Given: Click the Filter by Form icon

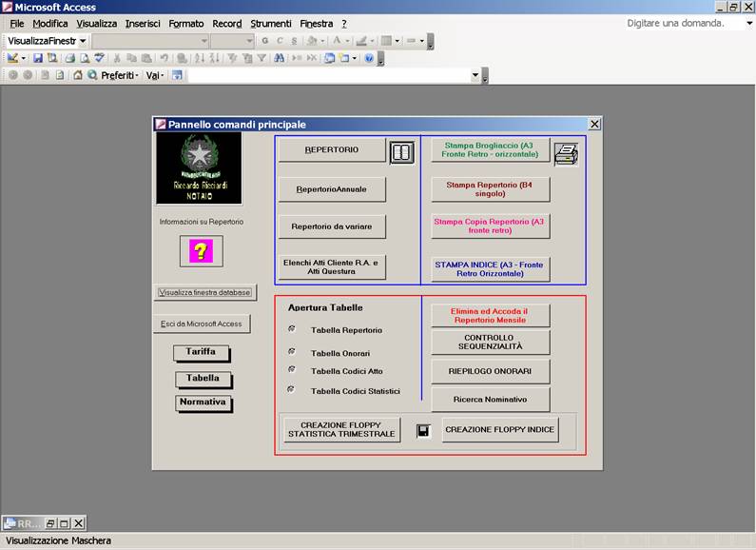Looking at the screenshot, I should point(247,58).
